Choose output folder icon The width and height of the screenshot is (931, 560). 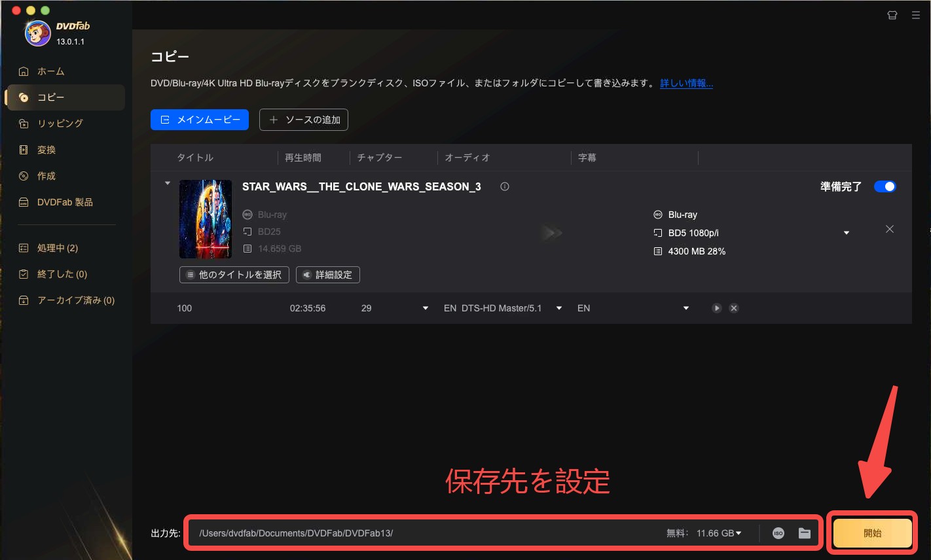(805, 533)
